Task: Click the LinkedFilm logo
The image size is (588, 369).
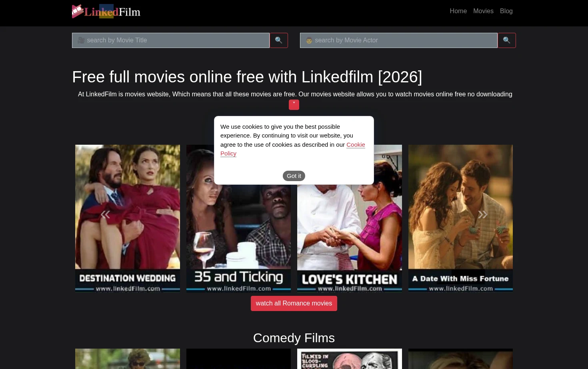Action: [x=106, y=11]
